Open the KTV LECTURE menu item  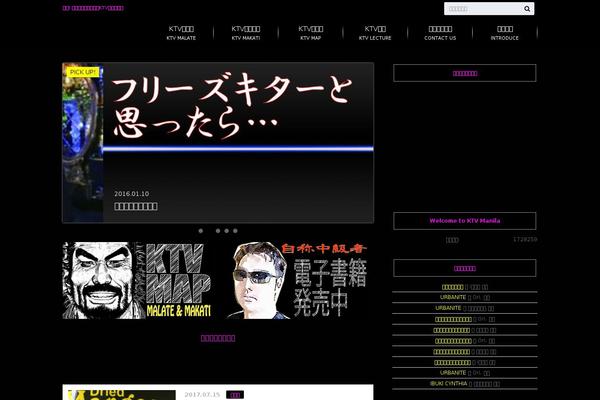click(x=375, y=33)
